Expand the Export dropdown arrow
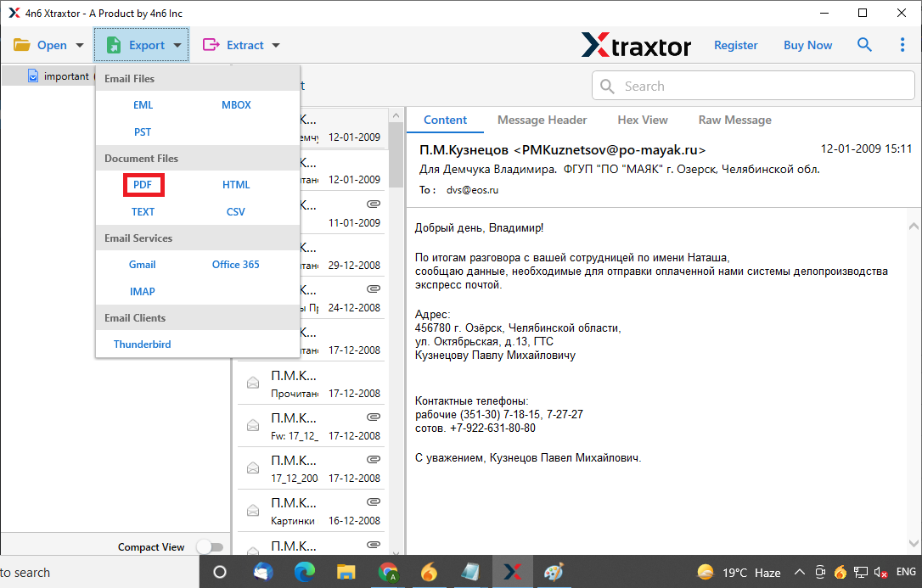 click(177, 45)
